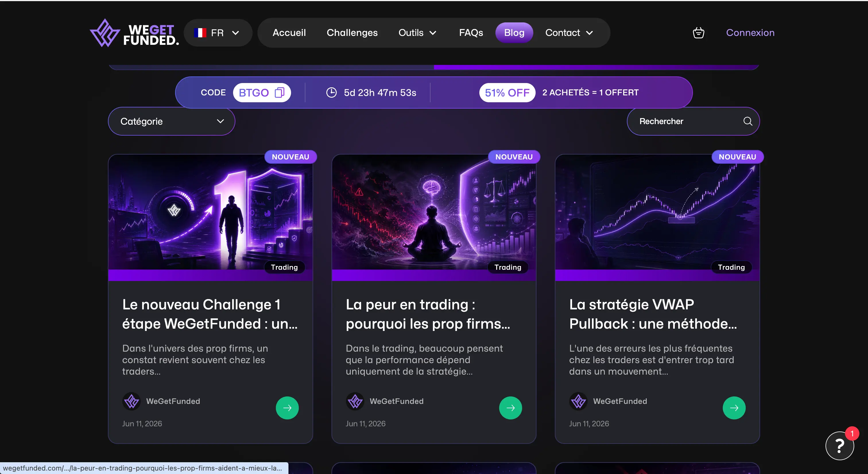Click excerpt 'L'une des erreurs les plus fréquentes'
The height and width of the screenshot is (474, 868).
(652, 360)
